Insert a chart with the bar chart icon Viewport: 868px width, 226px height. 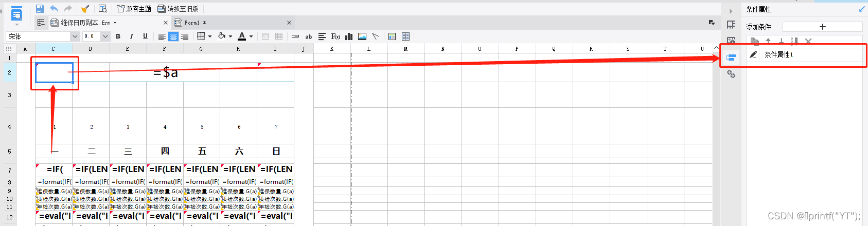[349, 36]
